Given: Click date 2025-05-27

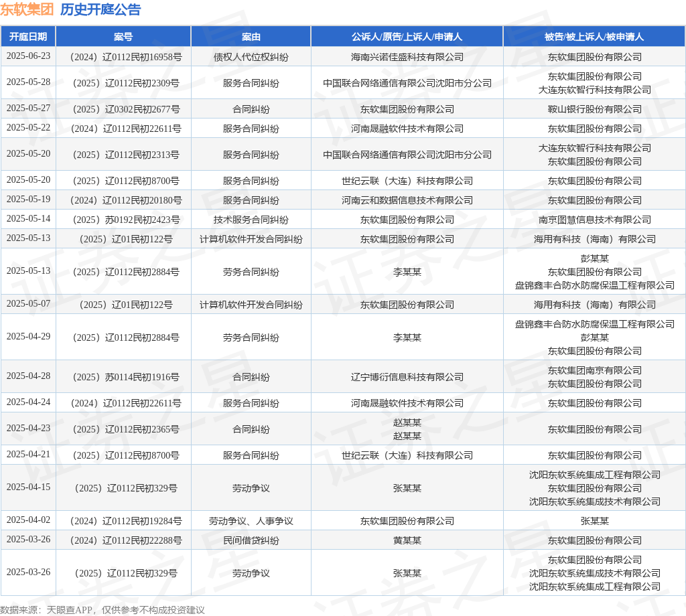Looking at the screenshot, I should [x=28, y=108].
